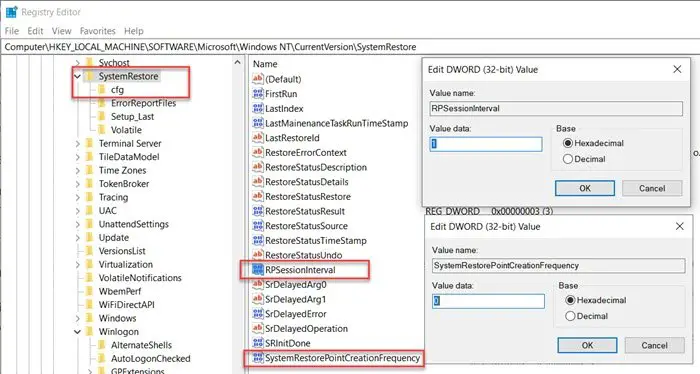Select the WiFiDirectAPI key
Screen dimensions: 700x374
tap(126, 305)
